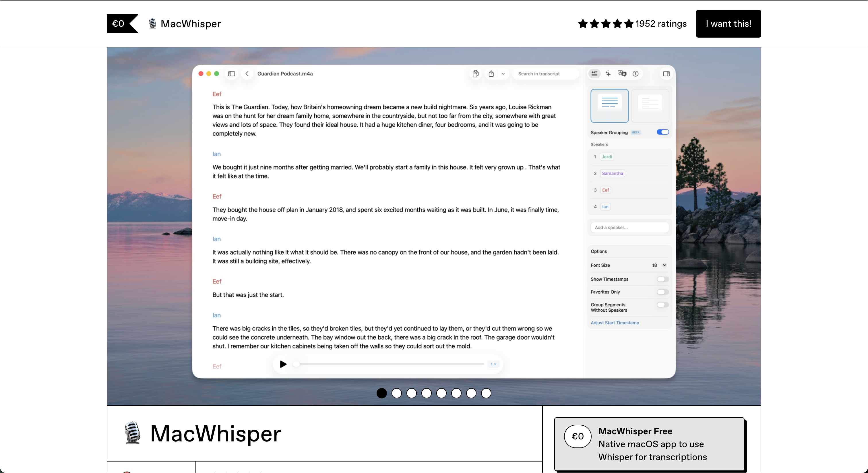Change the 1x playback speed
This screenshot has width=868, height=473.
click(x=493, y=364)
